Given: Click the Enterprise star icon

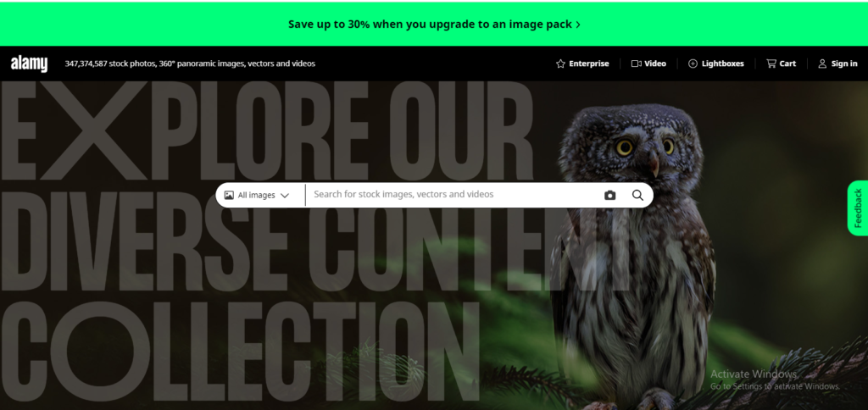Looking at the screenshot, I should tap(560, 64).
